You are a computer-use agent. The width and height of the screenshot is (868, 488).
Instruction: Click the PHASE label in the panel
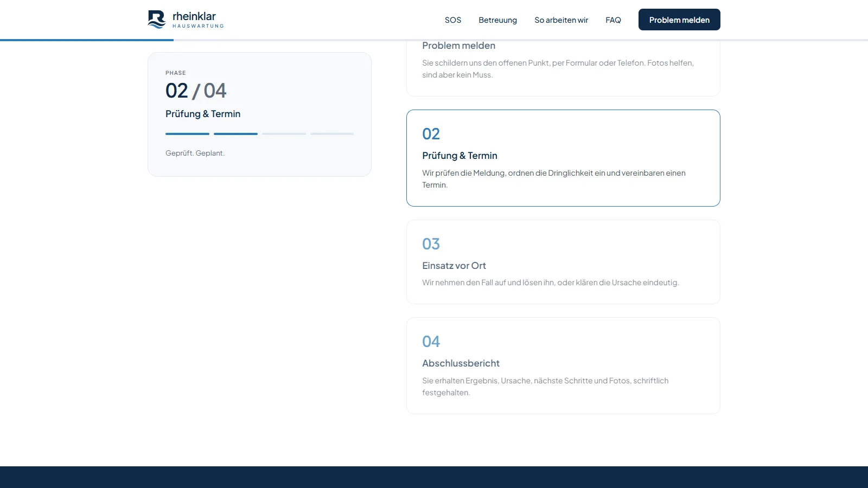pyautogui.click(x=176, y=73)
